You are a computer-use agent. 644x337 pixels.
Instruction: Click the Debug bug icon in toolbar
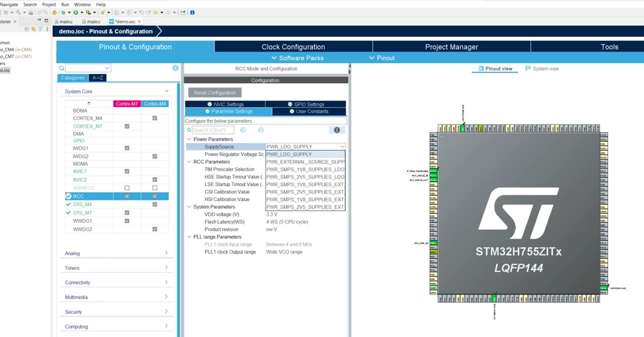(x=63, y=12)
